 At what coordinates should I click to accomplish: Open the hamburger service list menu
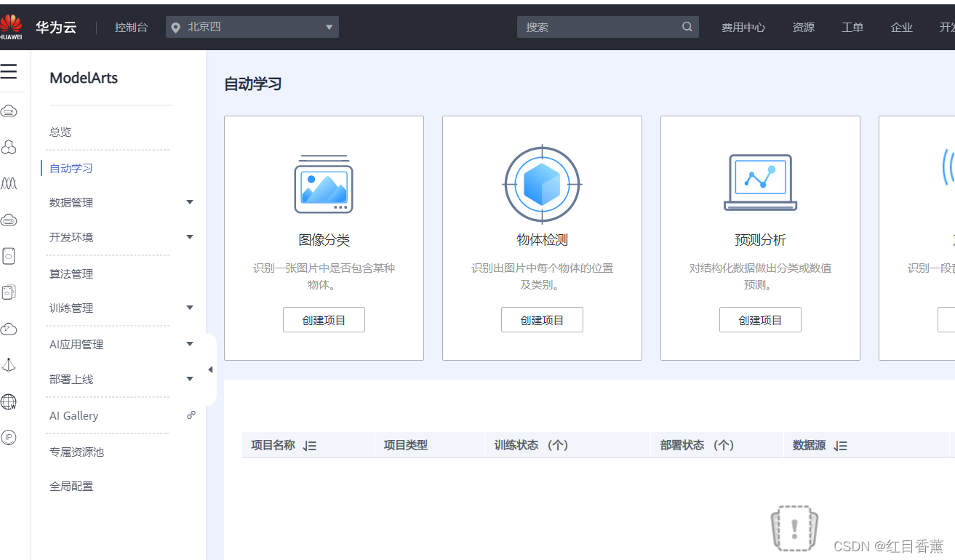(9, 71)
